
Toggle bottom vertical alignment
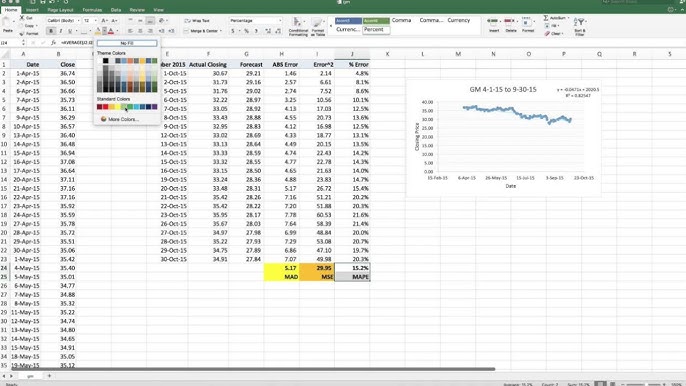pos(150,21)
